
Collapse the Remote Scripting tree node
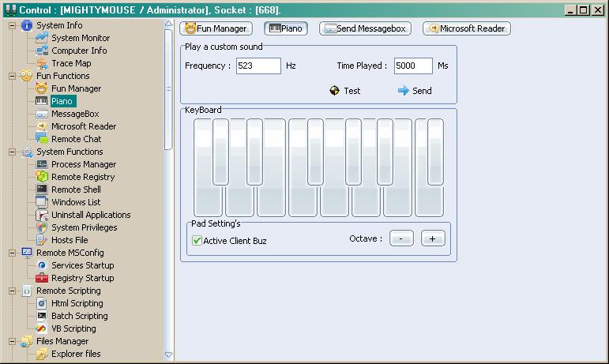(12, 291)
